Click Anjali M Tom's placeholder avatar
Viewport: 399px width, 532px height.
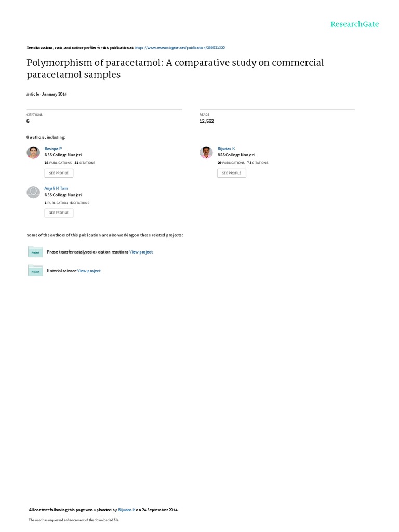(33, 192)
